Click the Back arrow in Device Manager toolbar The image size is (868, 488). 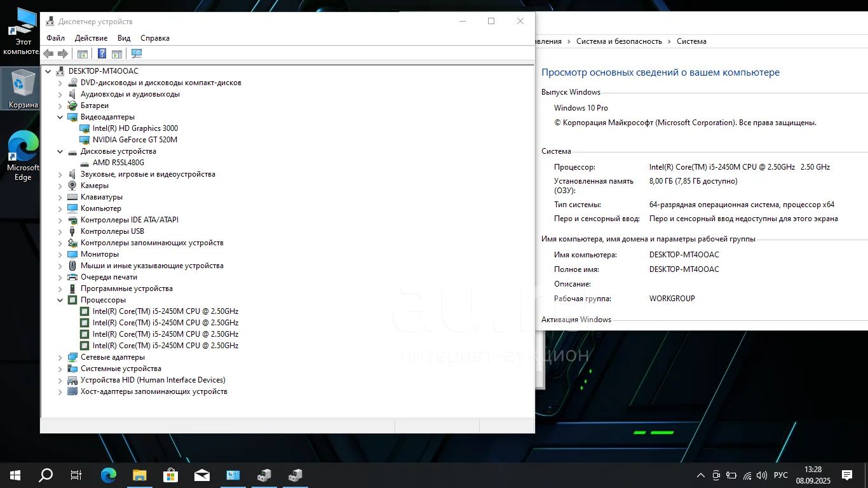48,54
